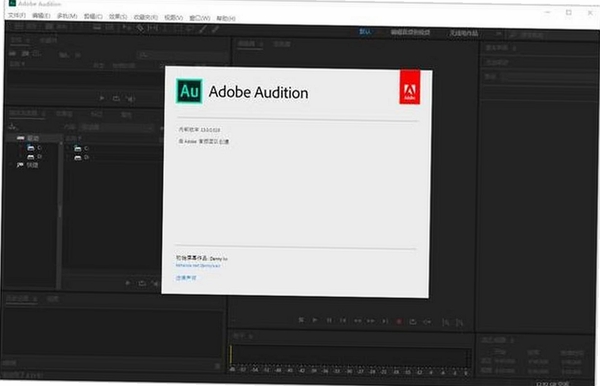
Task: Move playhead to next with transport control
Action: (x=385, y=321)
